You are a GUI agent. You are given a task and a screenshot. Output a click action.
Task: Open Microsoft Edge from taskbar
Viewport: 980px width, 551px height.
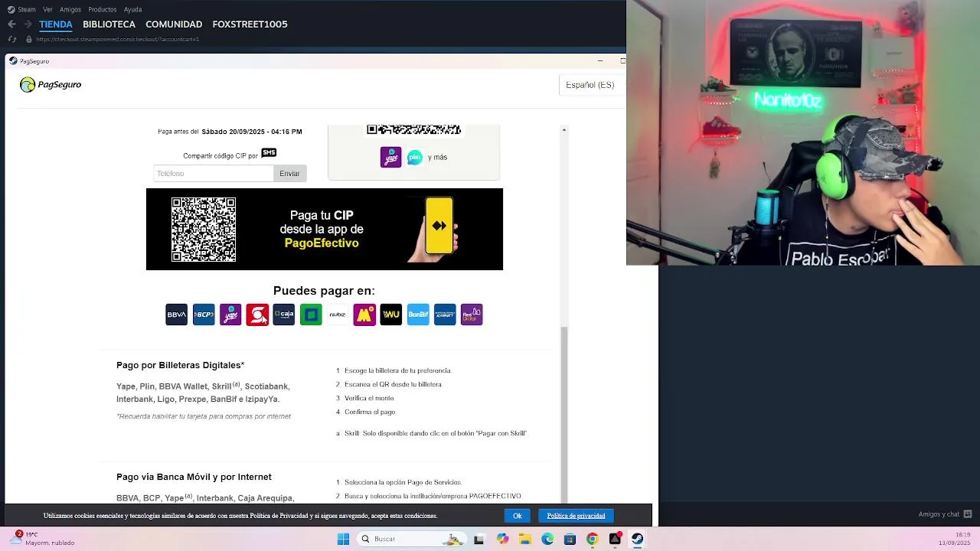(547, 539)
